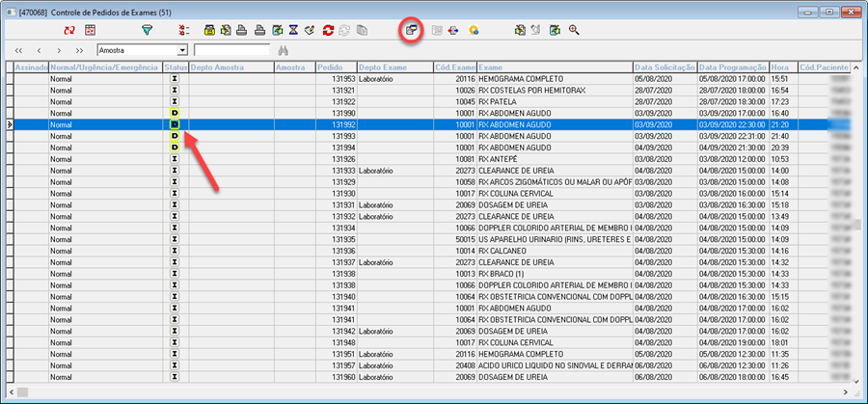868x404 pixels.
Task: Select the RX ANTEPÉ exam row
Action: [x=500, y=159]
